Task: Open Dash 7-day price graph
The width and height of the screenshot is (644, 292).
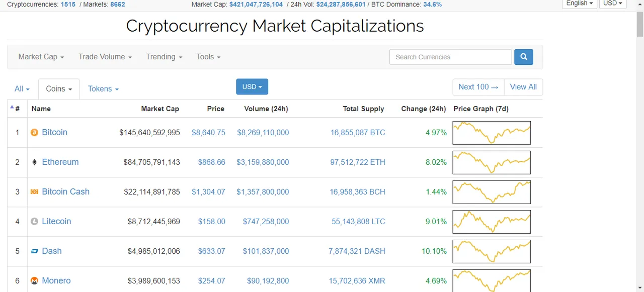Action: (x=492, y=251)
